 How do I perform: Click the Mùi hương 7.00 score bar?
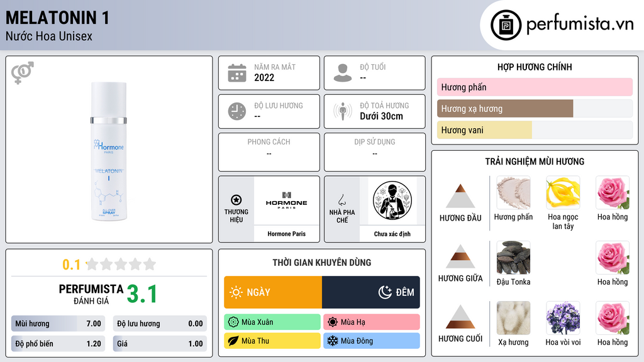pyautogui.click(x=58, y=324)
